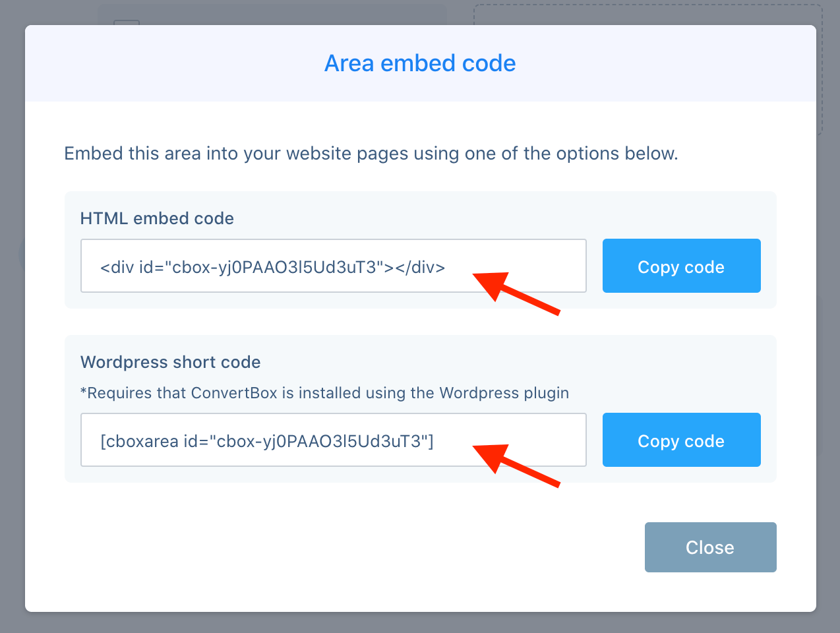The height and width of the screenshot is (633, 840).
Task: Click the ConvertBox Wordpress plugin requirement note
Action: [324, 393]
